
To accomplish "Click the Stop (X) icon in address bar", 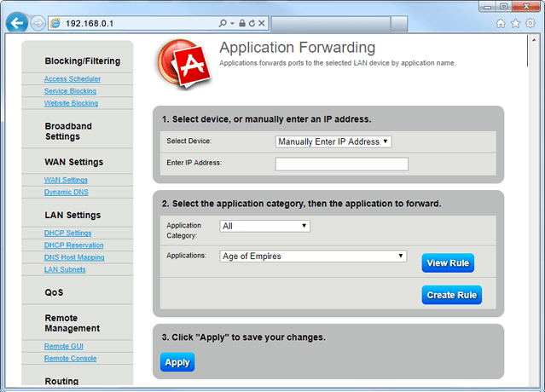I will coord(263,23).
